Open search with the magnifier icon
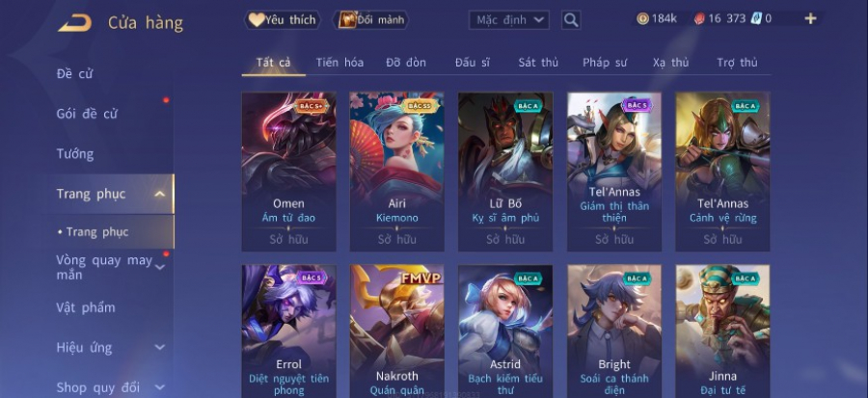Image resolution: width=868 pixels, height=398 pixels. (571, 20)
